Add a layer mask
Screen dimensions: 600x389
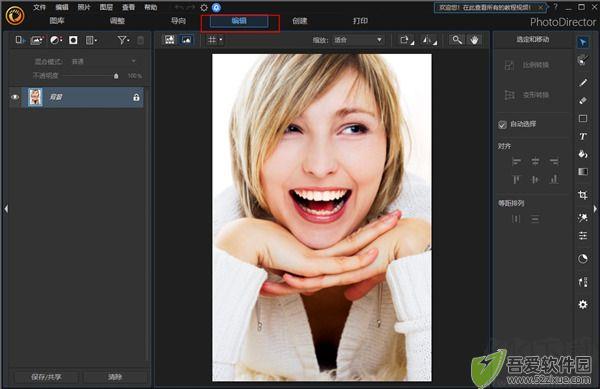[x=73, y=40]
